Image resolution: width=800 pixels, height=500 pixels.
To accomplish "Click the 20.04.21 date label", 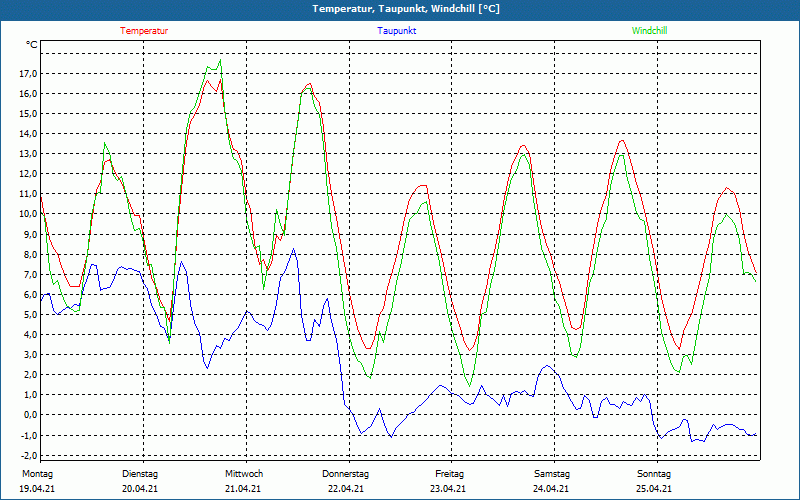I will click(140, 488).
